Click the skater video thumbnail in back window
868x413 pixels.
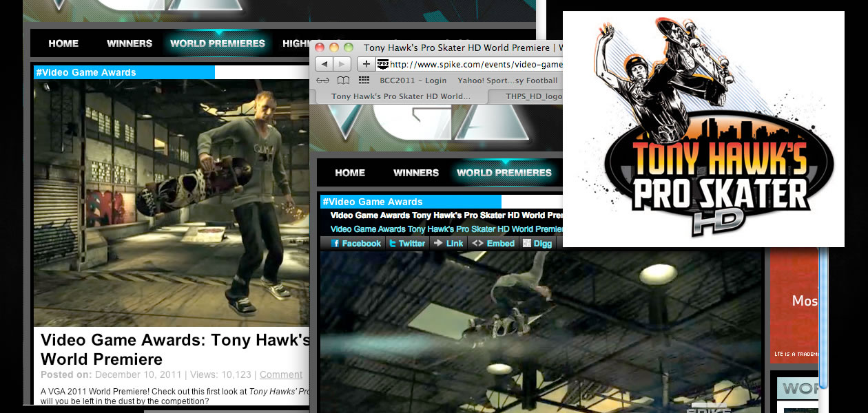[x=172, y=203]
